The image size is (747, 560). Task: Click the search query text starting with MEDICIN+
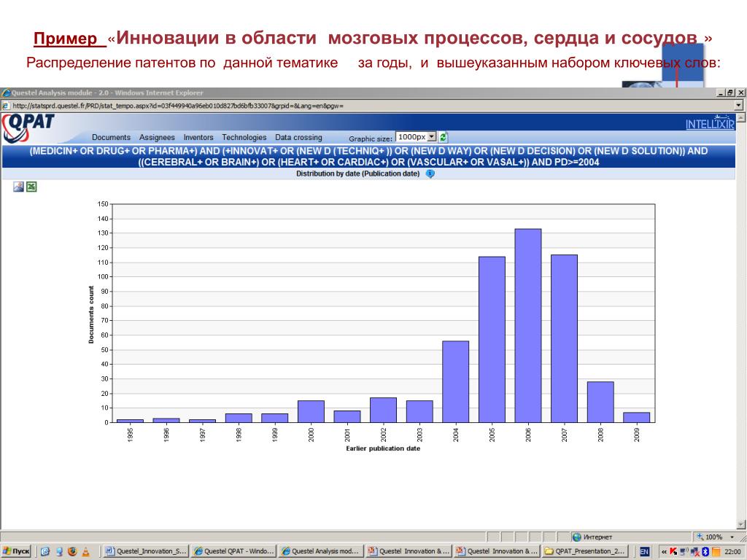coord(368,157)
